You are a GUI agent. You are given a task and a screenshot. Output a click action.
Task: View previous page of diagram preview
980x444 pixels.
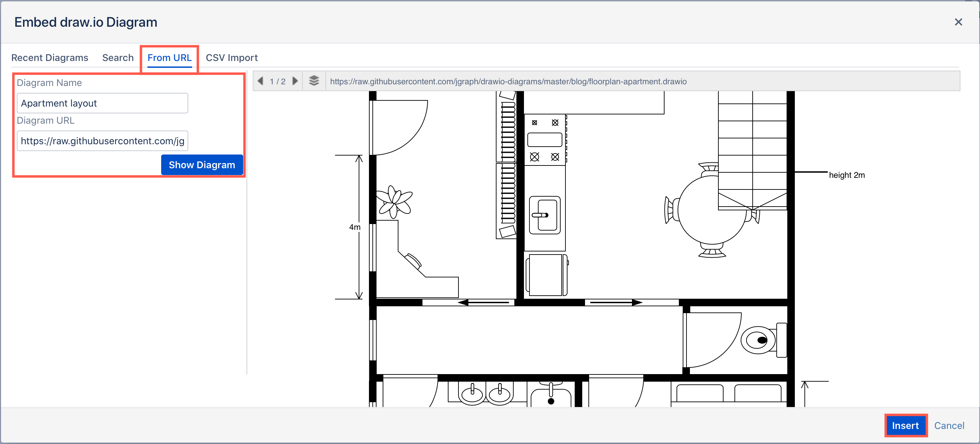pos(260,81)
